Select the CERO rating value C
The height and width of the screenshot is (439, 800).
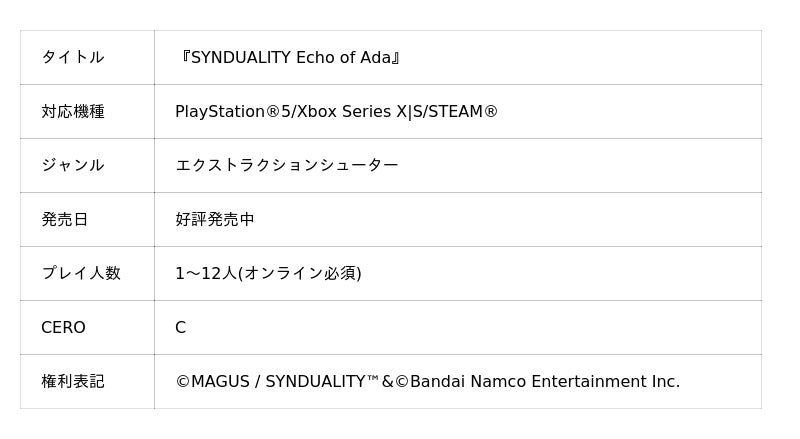pos(181,328)
